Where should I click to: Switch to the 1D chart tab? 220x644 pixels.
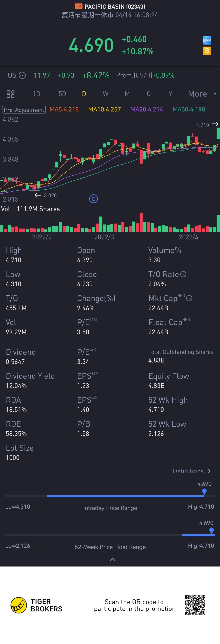(36, 94)
